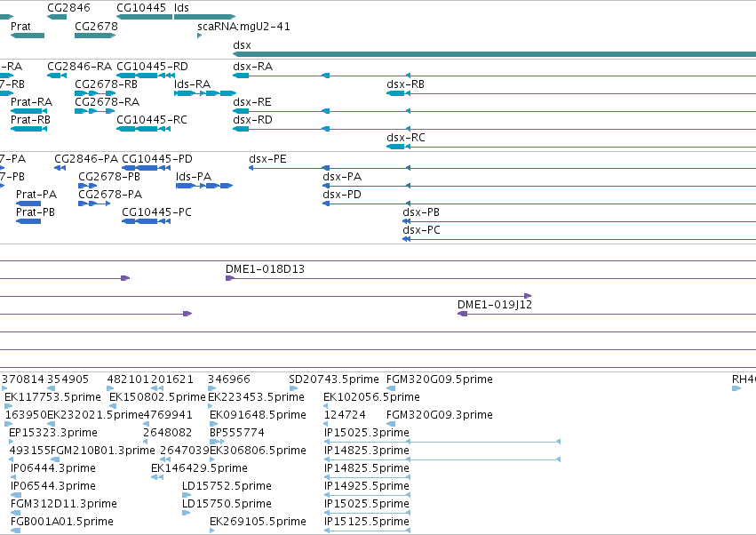Click the Prat gene label
The image size is (756, 535).
[x=20, y=27]
